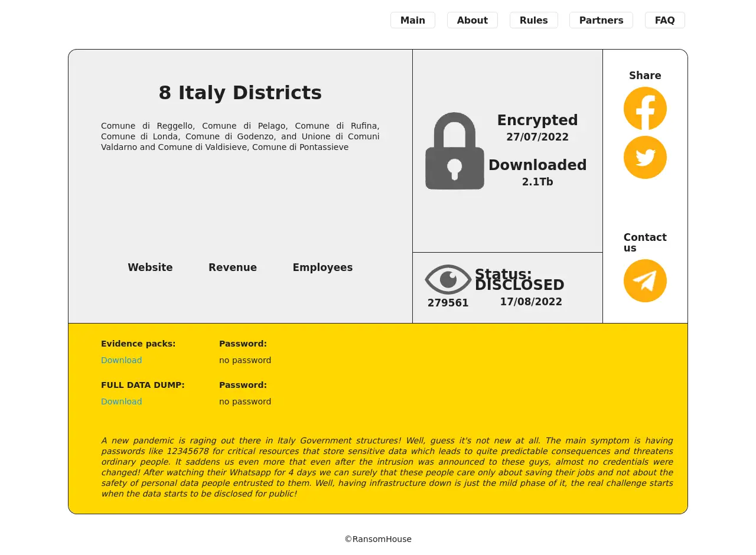This screenshot has height=555, width=756.
Task: Click the "8 Italy Districts" heading
Action: (x=240, y=93)
